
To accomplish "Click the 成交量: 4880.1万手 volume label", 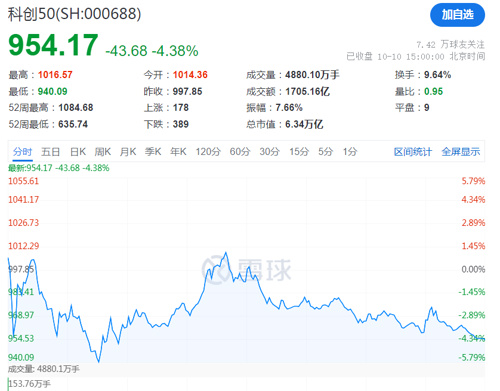I will [x=44, y=369].
